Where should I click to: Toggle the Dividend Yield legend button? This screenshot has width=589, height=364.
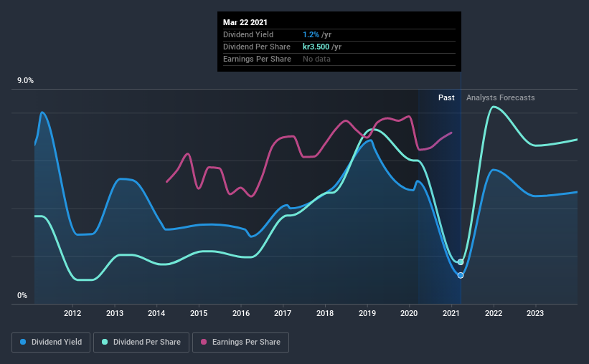[x=52, y=343]
